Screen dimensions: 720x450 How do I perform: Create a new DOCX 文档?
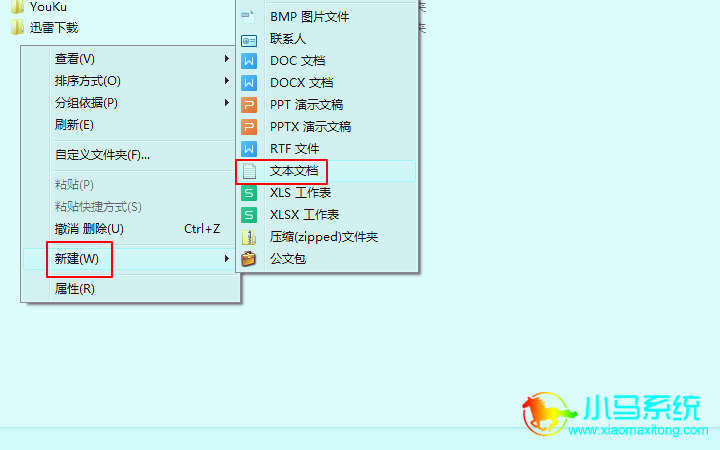pos(327,83)
